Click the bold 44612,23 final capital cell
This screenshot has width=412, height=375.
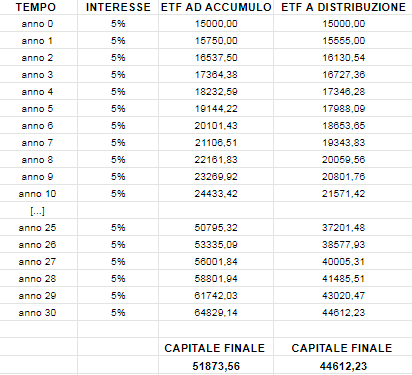343,366
